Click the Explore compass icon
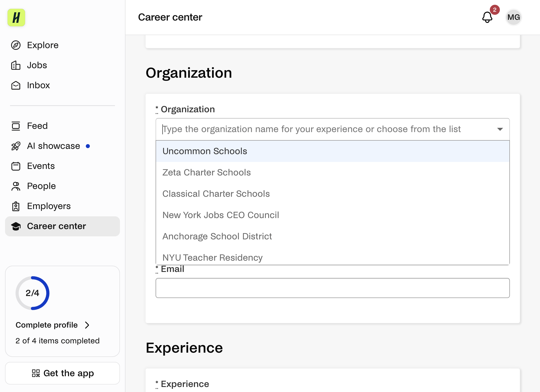Screen dimensions: 540x392 (16, 45)
